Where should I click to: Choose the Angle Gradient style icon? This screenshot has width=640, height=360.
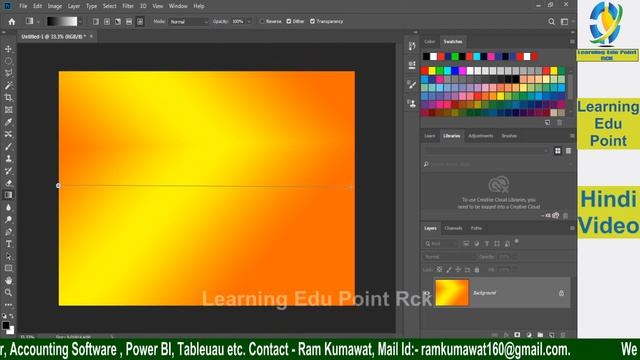coord(118,22)
